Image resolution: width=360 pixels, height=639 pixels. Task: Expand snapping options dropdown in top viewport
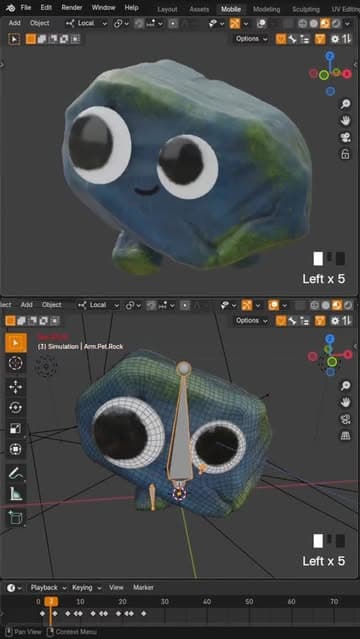155,24
